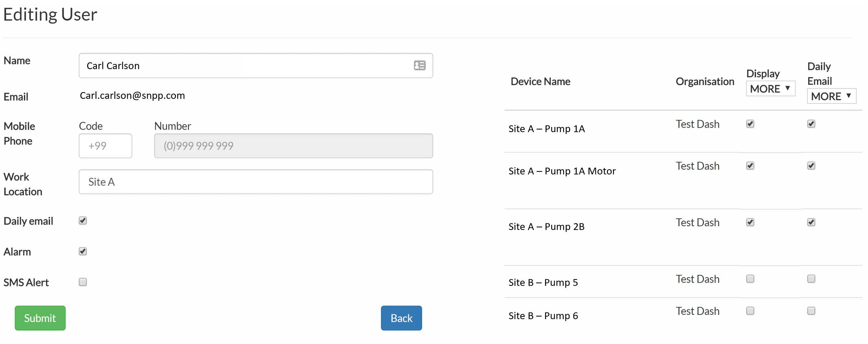Click the Site B – Pump 6 device name
This screenshot has height=344, width=868.
pyautogui.click(x=543, y=316)
